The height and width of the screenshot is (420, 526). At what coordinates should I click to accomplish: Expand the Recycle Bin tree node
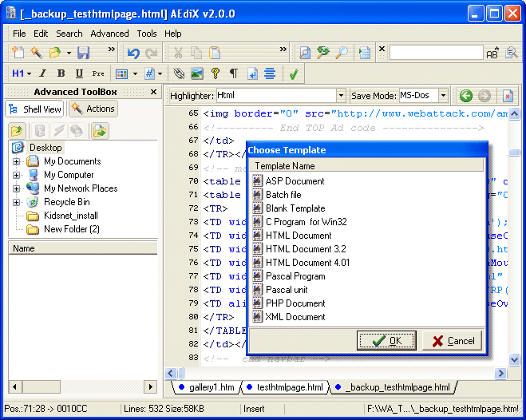click(16, 202)
